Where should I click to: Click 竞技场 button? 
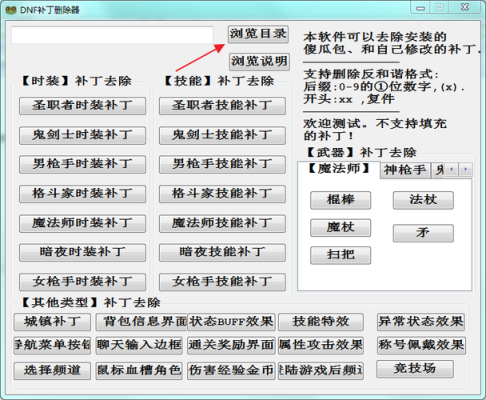415,369
